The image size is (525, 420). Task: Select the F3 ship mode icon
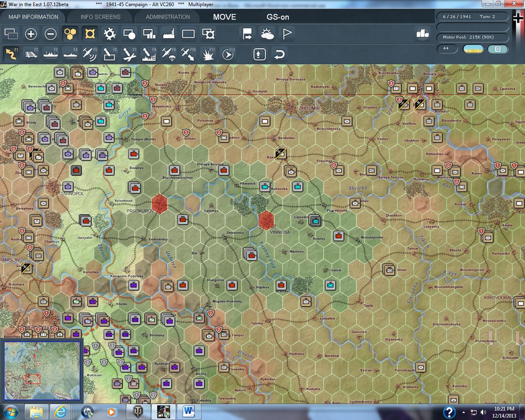click(50, 54)
